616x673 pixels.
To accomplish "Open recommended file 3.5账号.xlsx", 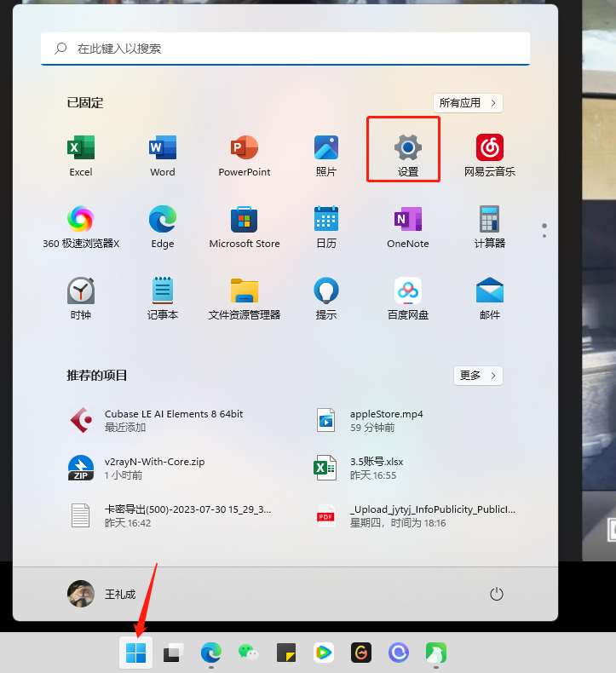I will pos(377,468).
